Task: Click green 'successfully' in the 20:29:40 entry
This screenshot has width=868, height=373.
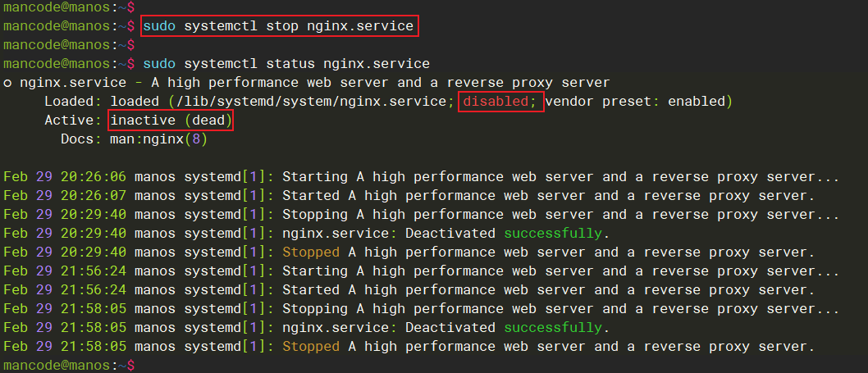Action: 552,234
